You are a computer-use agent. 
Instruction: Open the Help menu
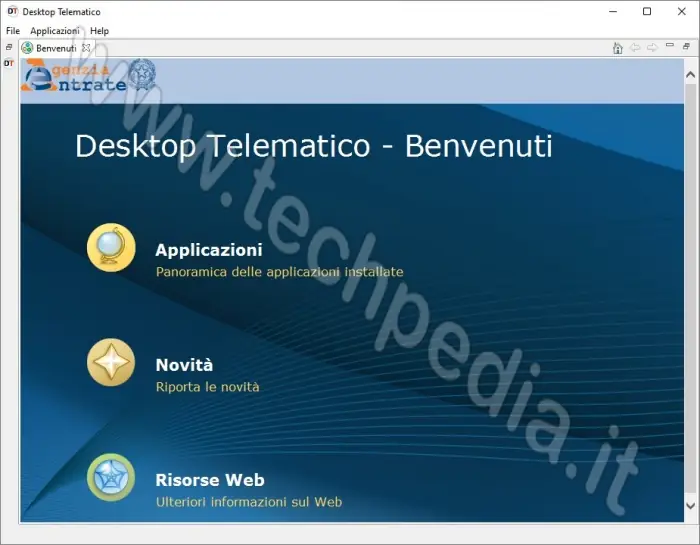(x=99, y=31)
